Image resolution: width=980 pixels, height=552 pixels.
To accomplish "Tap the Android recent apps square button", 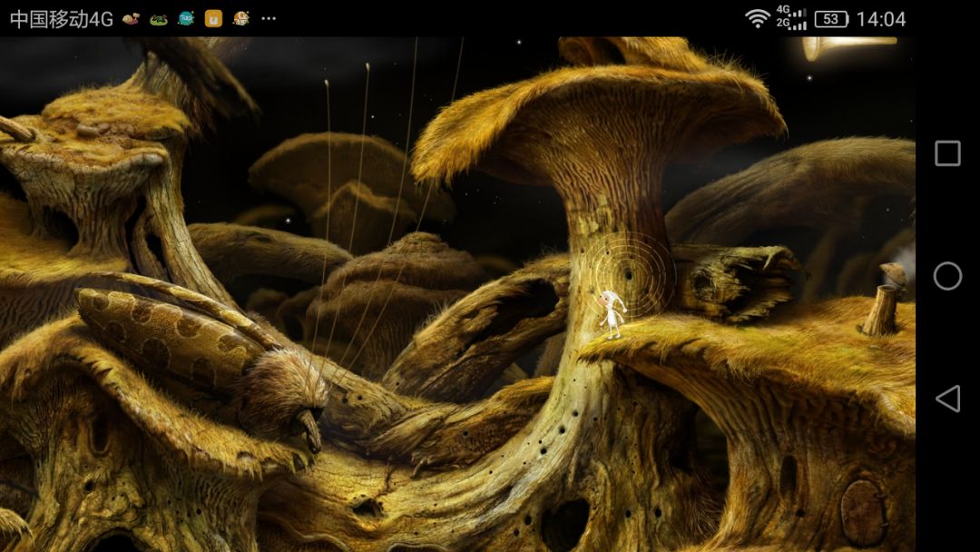I will point(947,153).
